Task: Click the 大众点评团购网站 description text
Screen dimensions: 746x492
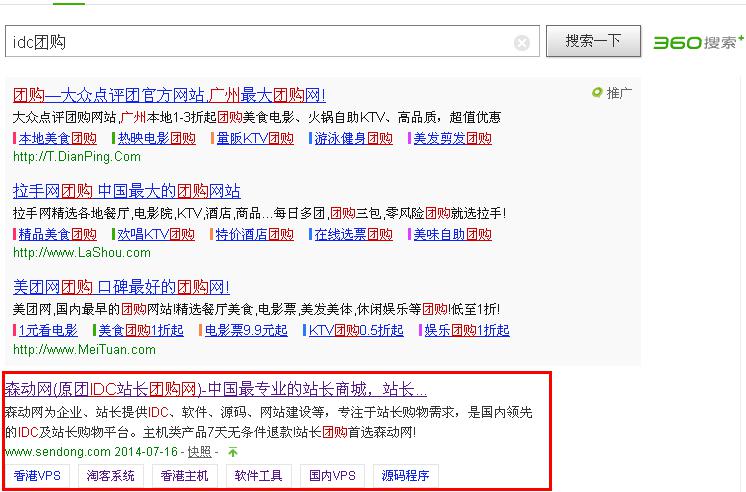Action: [x=256, y=117]
